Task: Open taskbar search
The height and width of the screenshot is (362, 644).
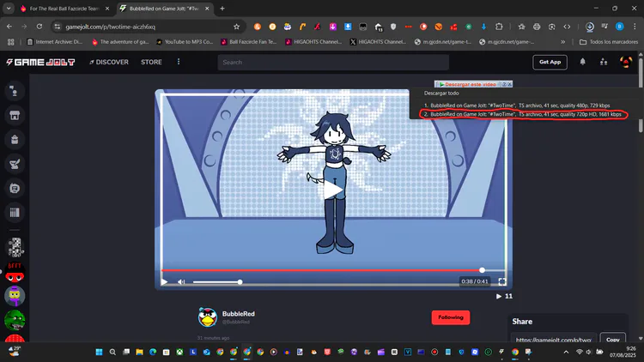Action: 112,352
